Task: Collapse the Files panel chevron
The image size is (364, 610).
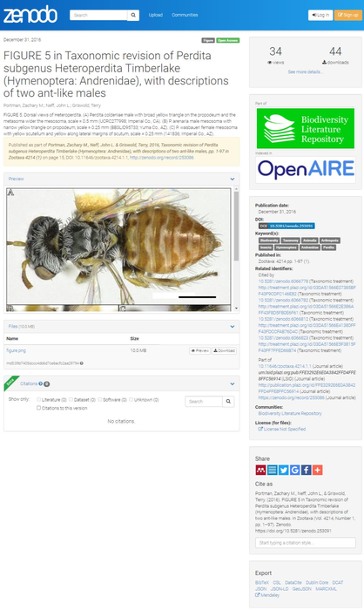Action: click(233, 327)
